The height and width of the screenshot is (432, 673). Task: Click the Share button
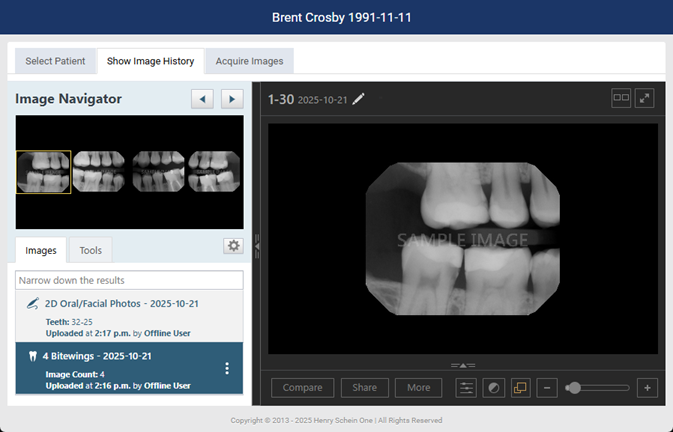click(365, 388)
